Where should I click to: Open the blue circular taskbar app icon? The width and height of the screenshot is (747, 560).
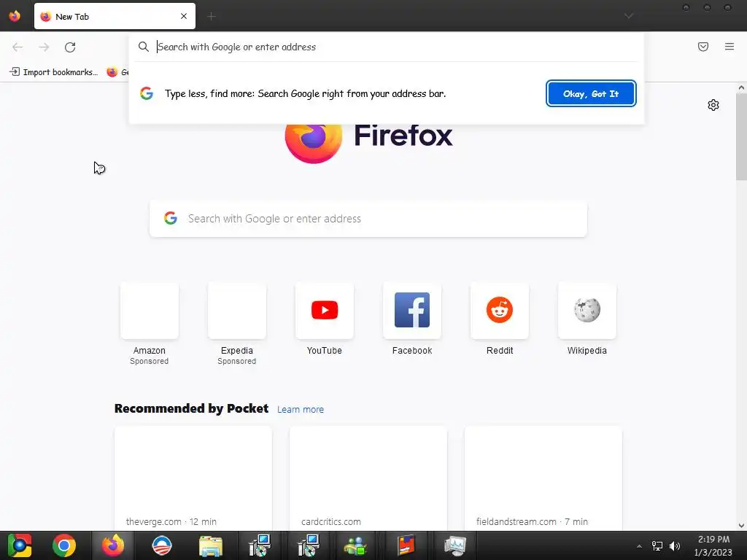pos(161,545)
